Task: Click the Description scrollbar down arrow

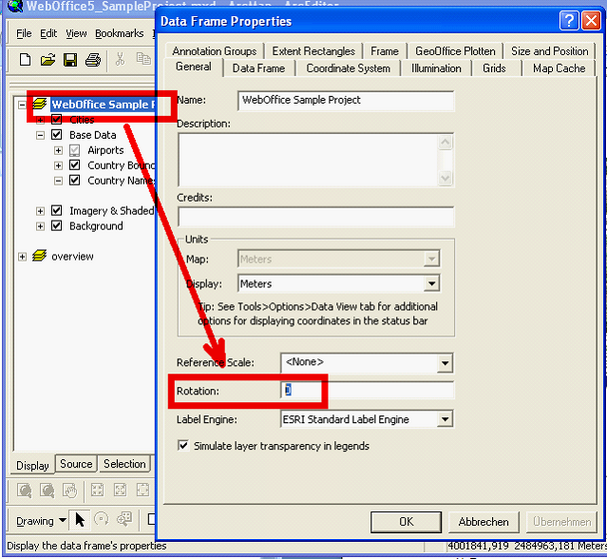Action: tap(445, 178)
